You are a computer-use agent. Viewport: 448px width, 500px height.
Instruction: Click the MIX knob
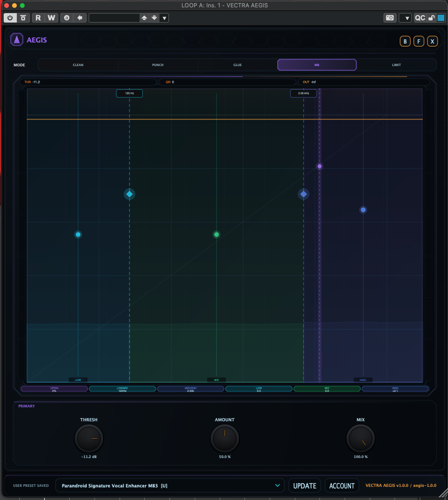point(360,439)
